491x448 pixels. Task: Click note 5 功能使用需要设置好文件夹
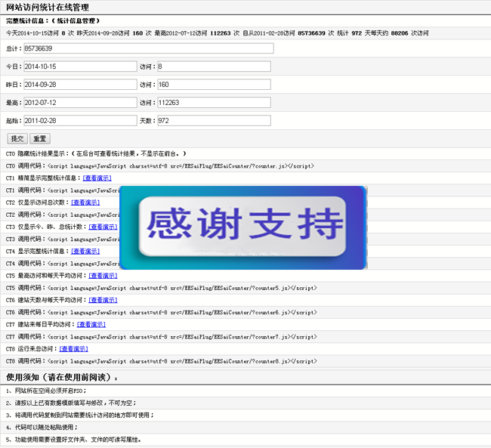tap(73, 440)
